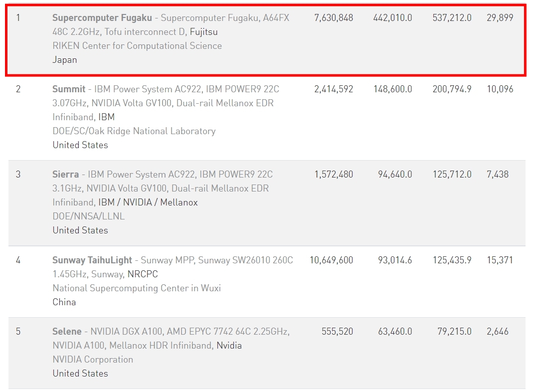Click rank number 2 for Summit
Viewport: 539px width, 392px height.
18,89
